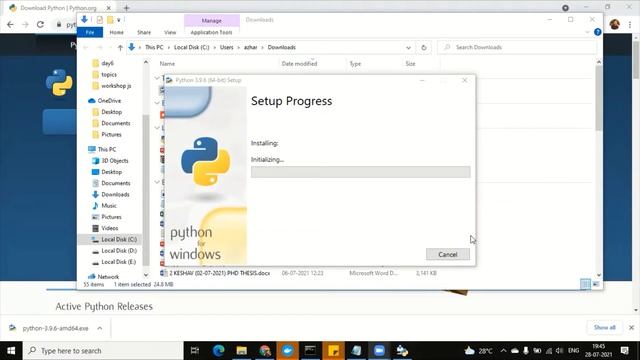This screenshot has height=360, width=640.
Task: Select This PC in the navigation pane
Action: coord(107,149)
